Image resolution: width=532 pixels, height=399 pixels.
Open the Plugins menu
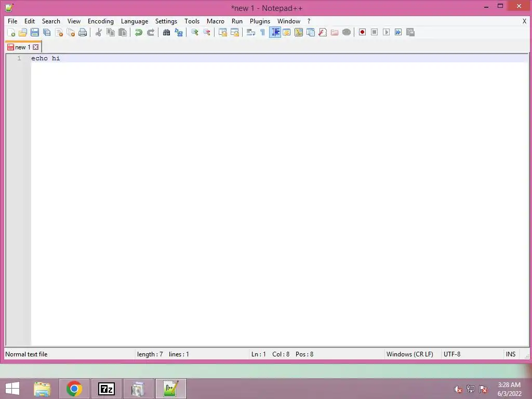[x=260, y=21]
